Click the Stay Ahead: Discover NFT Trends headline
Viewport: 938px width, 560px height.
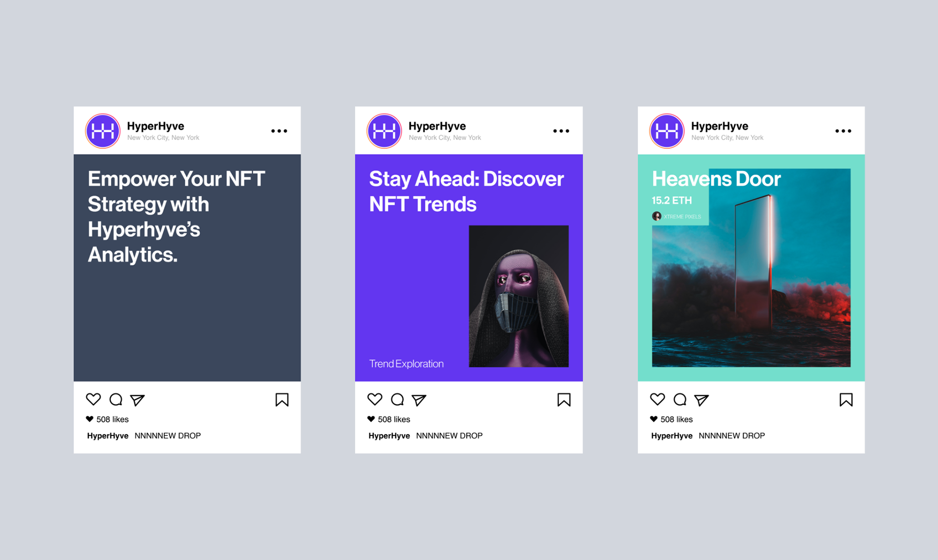[x=467, y=191]
